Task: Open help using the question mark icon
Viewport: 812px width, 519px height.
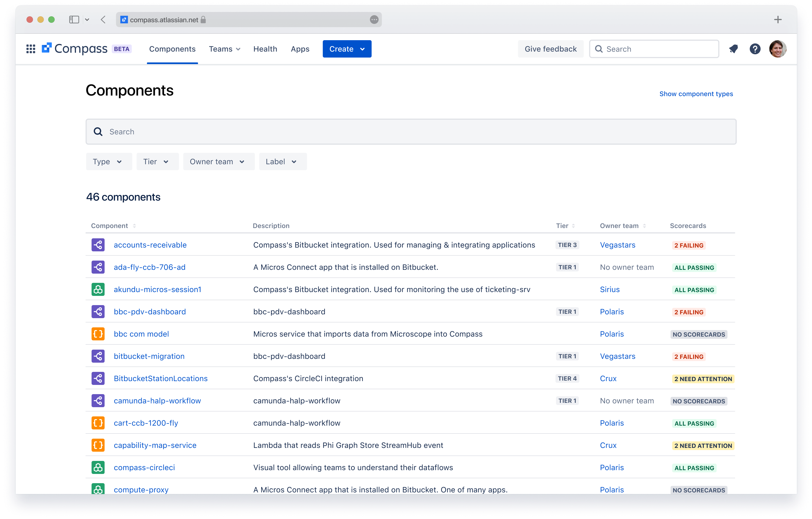Action: (x=755, y=49)
